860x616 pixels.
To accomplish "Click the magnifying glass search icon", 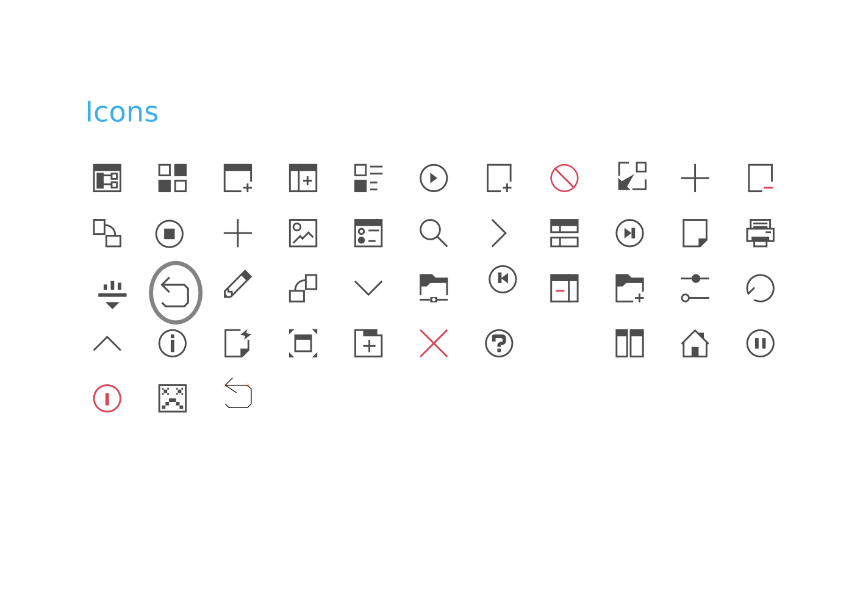I will tap(434, 233).
